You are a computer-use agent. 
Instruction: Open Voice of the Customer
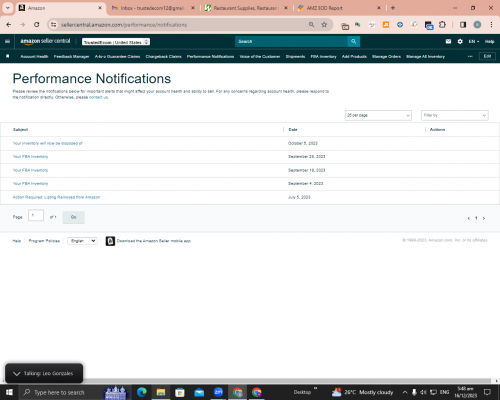pyautogui.click(x=260, y=57)
